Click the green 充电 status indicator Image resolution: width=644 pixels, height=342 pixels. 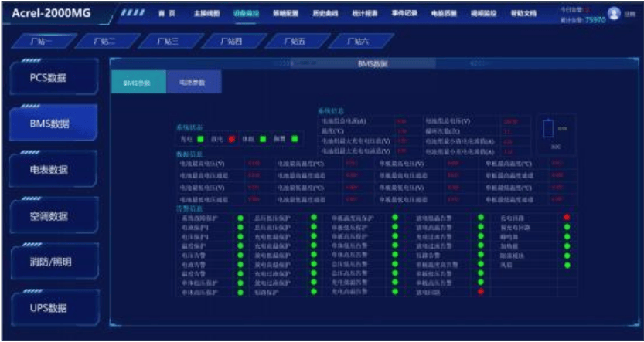(x=199, y=139)
